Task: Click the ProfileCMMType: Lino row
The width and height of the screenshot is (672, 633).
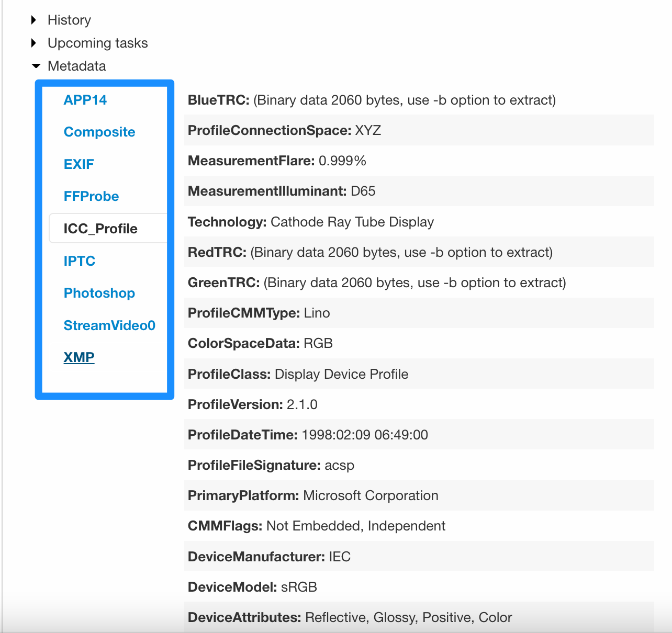Action: pyautogui.click(x=419, y=313)
